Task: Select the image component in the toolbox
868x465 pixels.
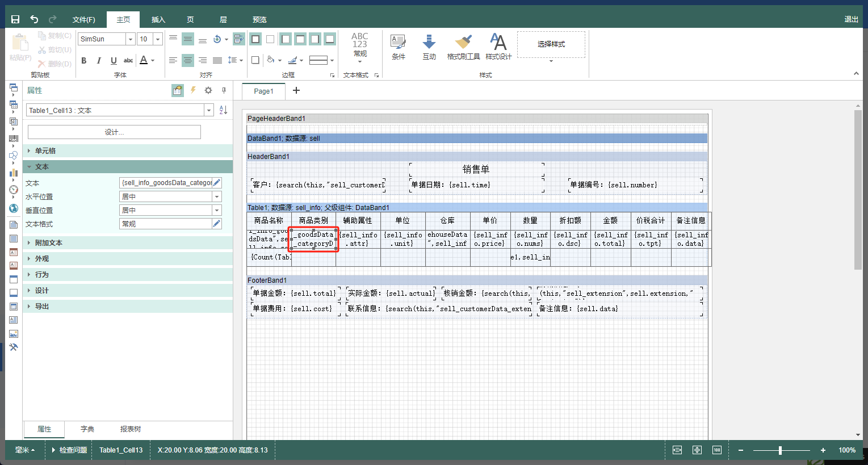Action: [14, 334]
